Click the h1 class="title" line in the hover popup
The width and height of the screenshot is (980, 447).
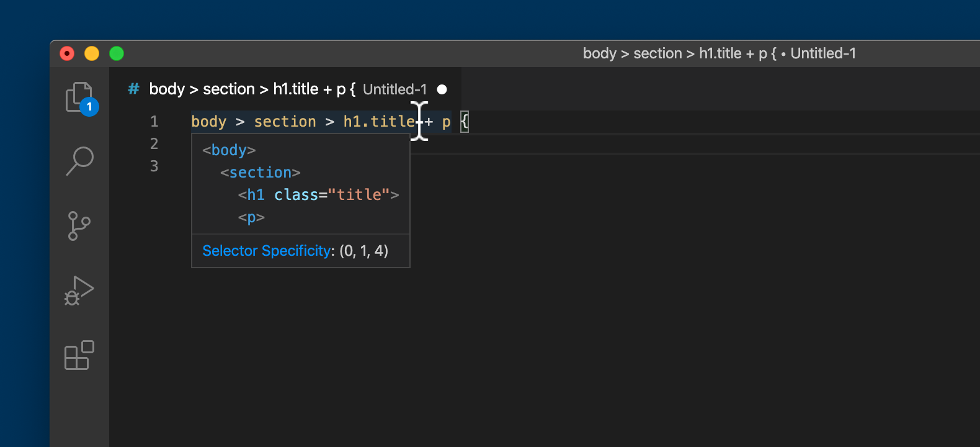point(318,195)
